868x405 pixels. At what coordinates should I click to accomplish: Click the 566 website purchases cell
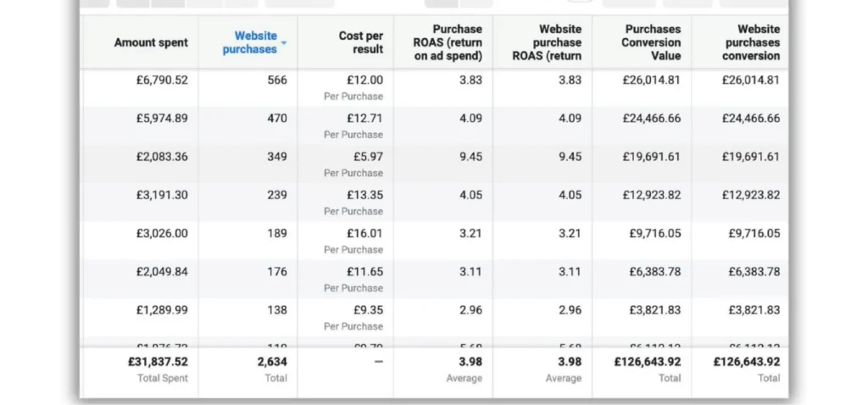click(277, 80)
